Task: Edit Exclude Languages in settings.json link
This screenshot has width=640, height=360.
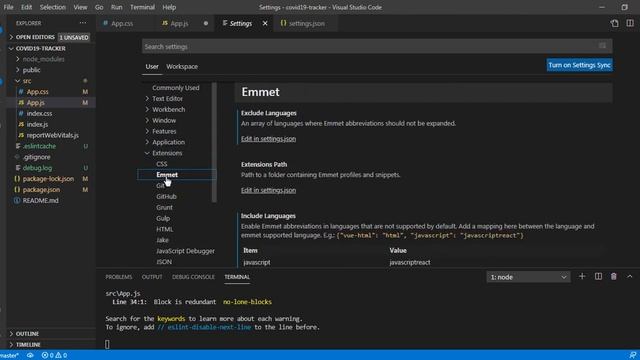Action: pyautogui.click(x=268, y=139)
